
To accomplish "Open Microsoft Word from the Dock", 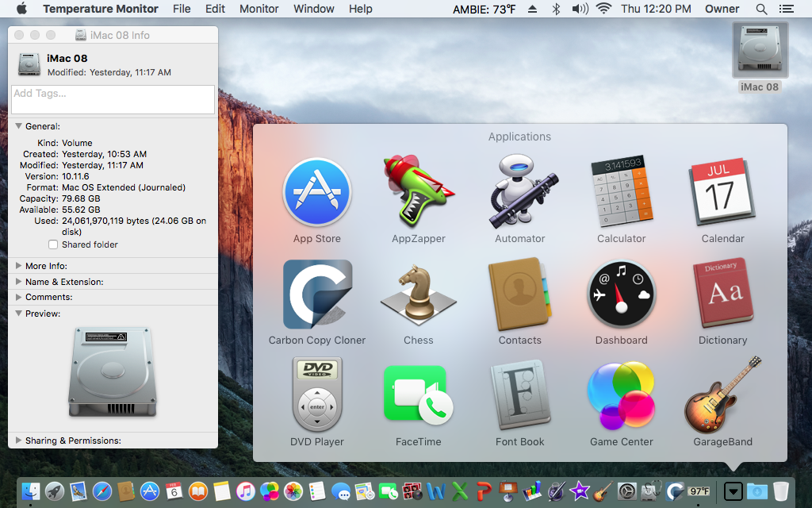I will click(x=436, y=491).
